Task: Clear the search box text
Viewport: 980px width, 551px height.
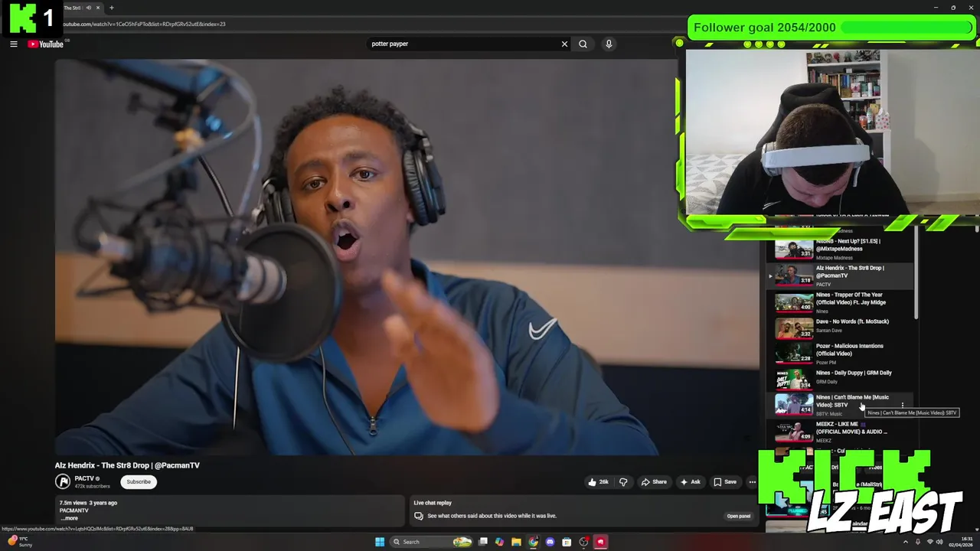Action: [x=565, y=44]
